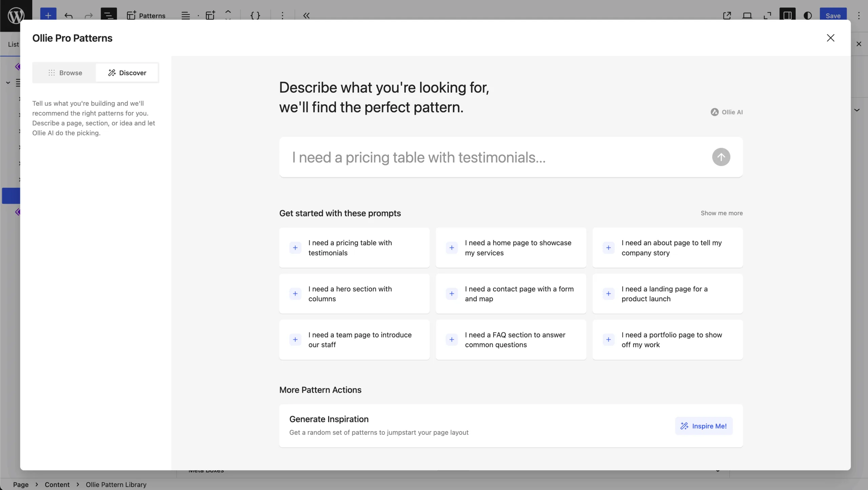Click the submit arrow button in prompt field
The height and width of the screenshot is (490, 868).
click(721, 157)
